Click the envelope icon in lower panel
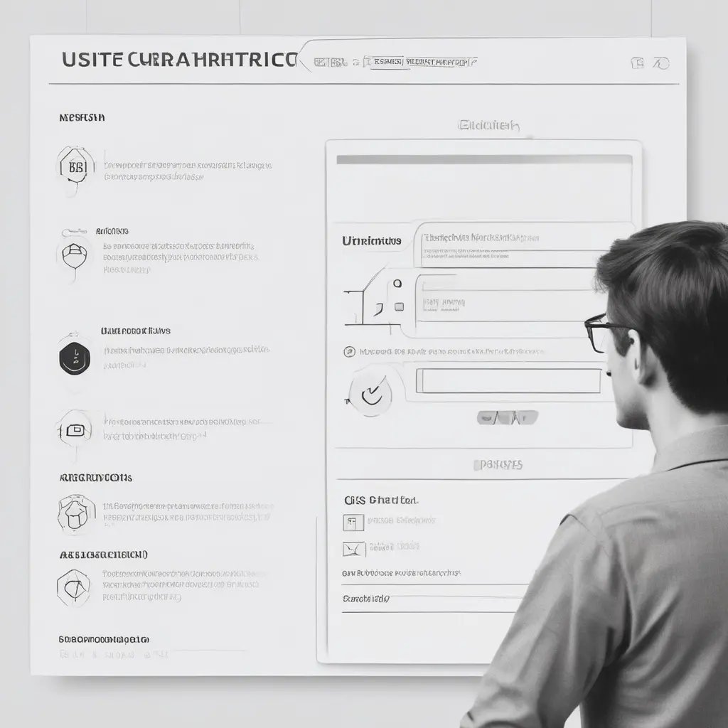 353,549
